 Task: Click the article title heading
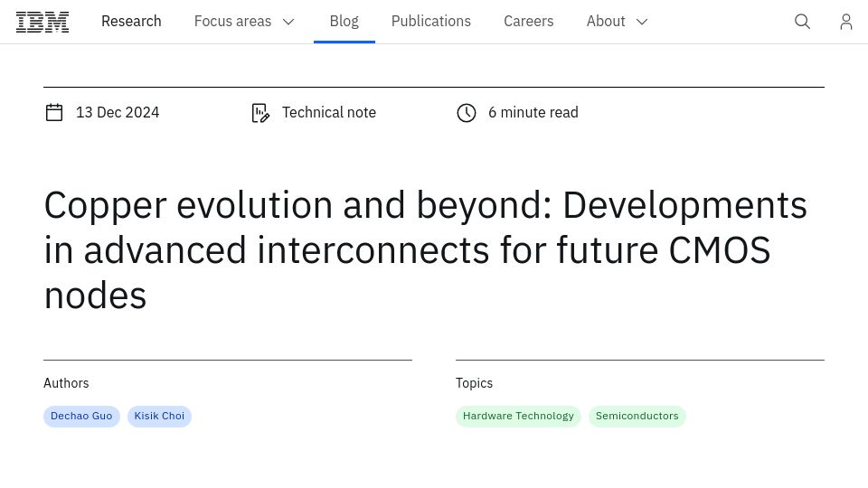(426, 249)
